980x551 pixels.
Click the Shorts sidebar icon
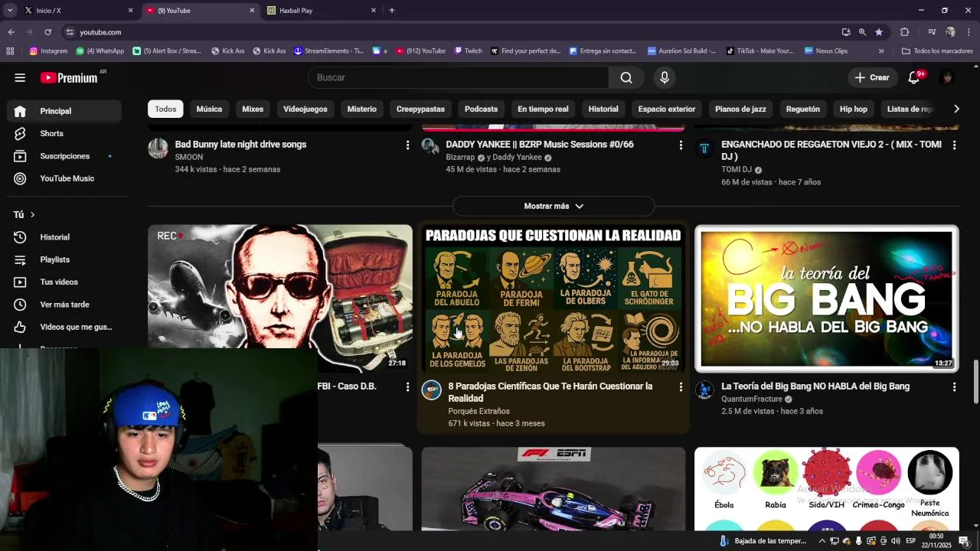[21, 133]
